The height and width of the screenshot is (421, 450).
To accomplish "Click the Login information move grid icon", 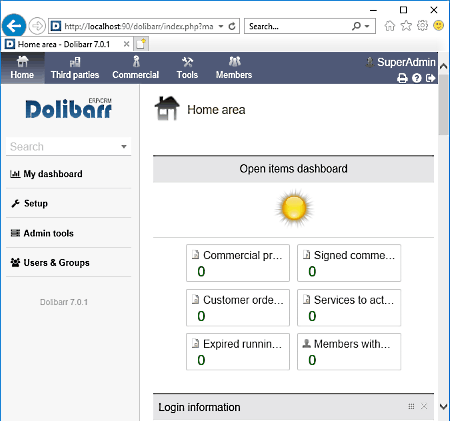I will [x=411, y=406].
